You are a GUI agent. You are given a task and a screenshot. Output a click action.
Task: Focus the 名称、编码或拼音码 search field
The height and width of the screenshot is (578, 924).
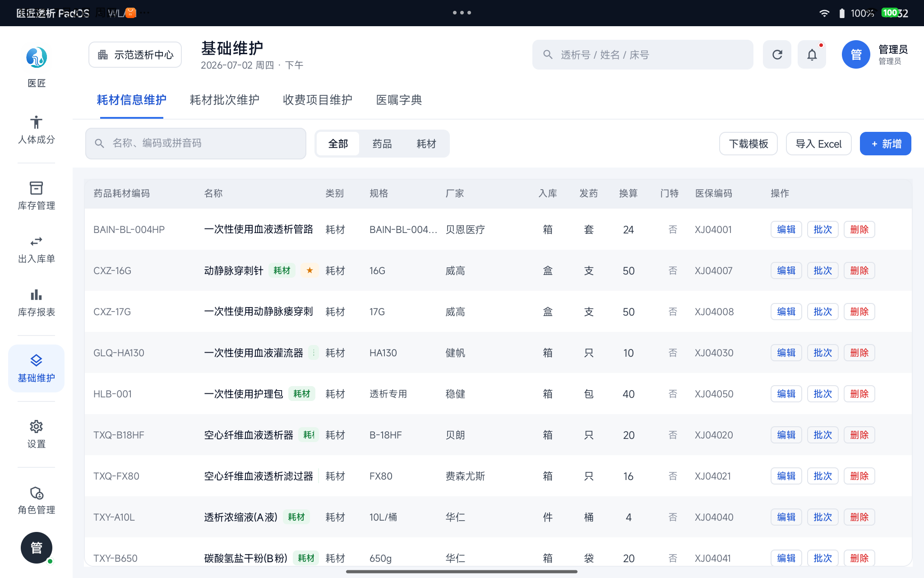click(x=195, y=144)
